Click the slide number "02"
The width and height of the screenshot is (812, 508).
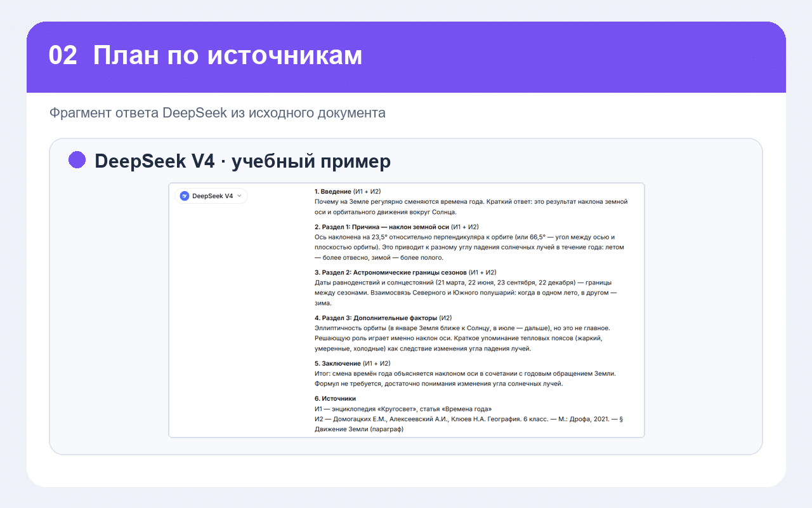(x=63, y=56)
